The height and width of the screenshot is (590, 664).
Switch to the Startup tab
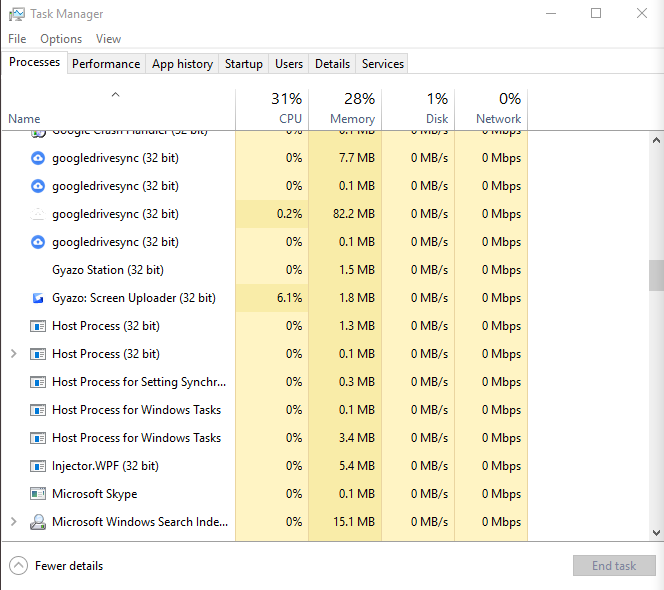pos(243,64)
